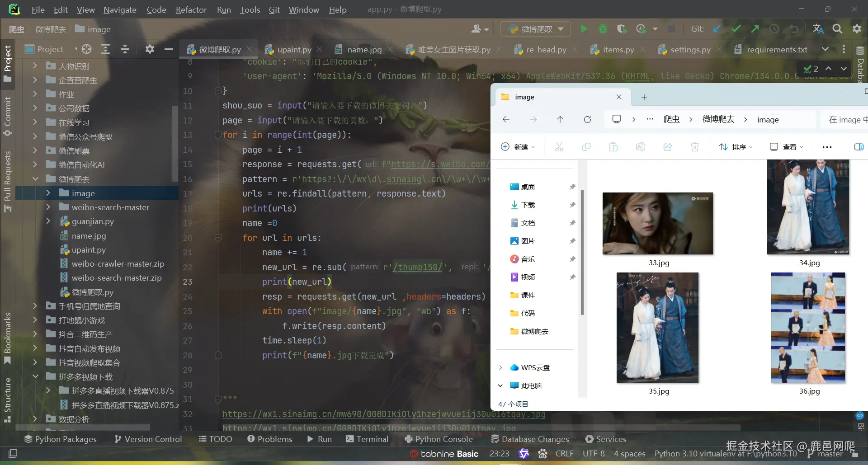Expand WPS云盘 in Explorer sidebar
This screenshot has width=868, height=465.
pos(500,367)
